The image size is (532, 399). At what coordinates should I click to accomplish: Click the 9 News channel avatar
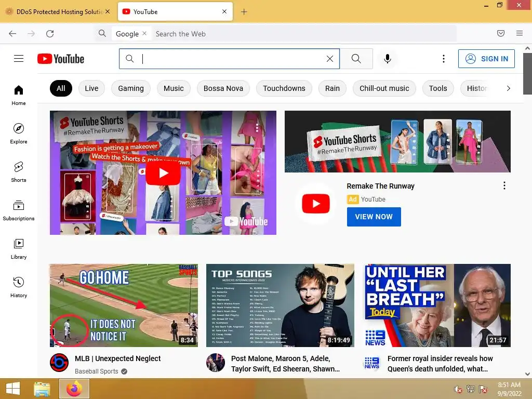tap(372, 363)
